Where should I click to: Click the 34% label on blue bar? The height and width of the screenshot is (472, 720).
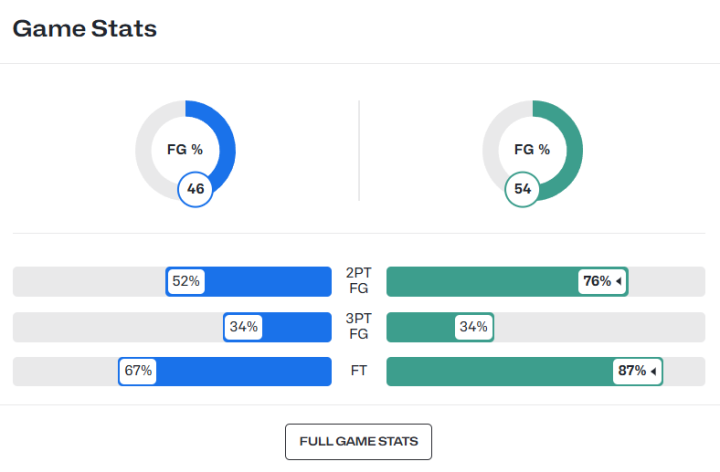pyautogui.click(x=243, y=327)
